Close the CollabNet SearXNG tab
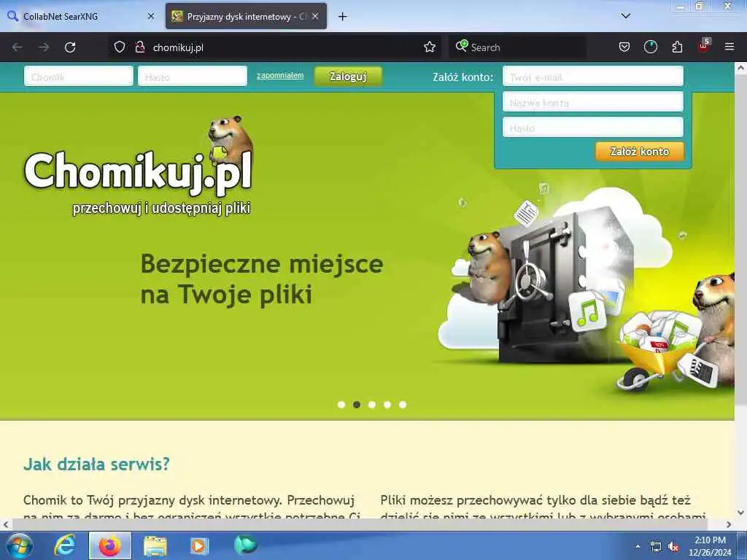Viewport: 747px width, 560px height. tap(150, 16)
